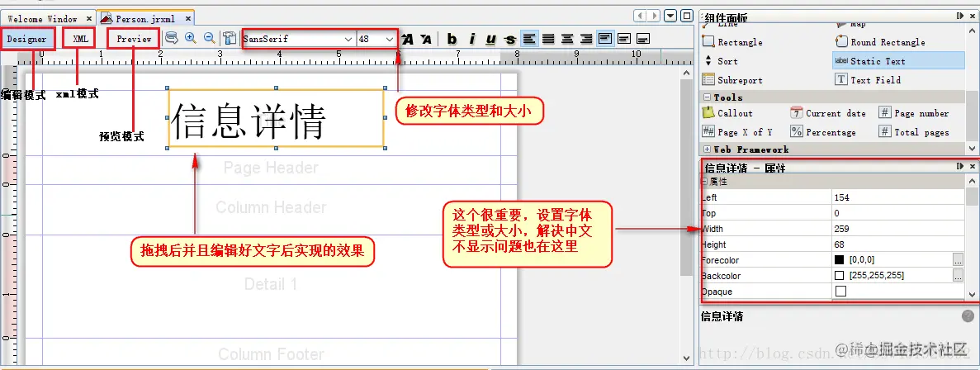The image size is (980, 370).
Task: Switch to the XML view
Action: (81, 39)
